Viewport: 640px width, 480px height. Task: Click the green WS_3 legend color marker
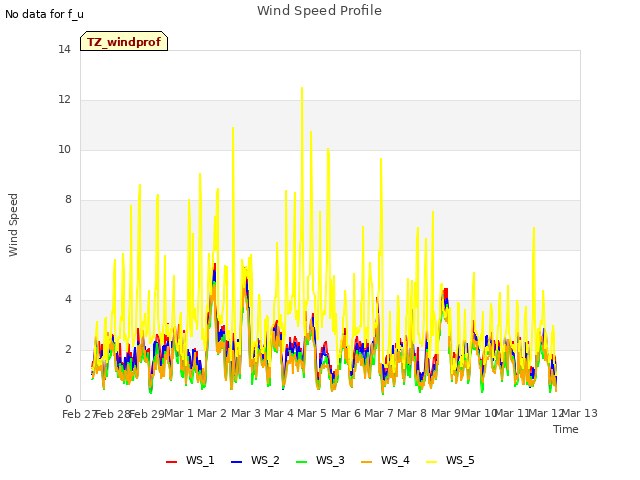[x=301, y=462]
